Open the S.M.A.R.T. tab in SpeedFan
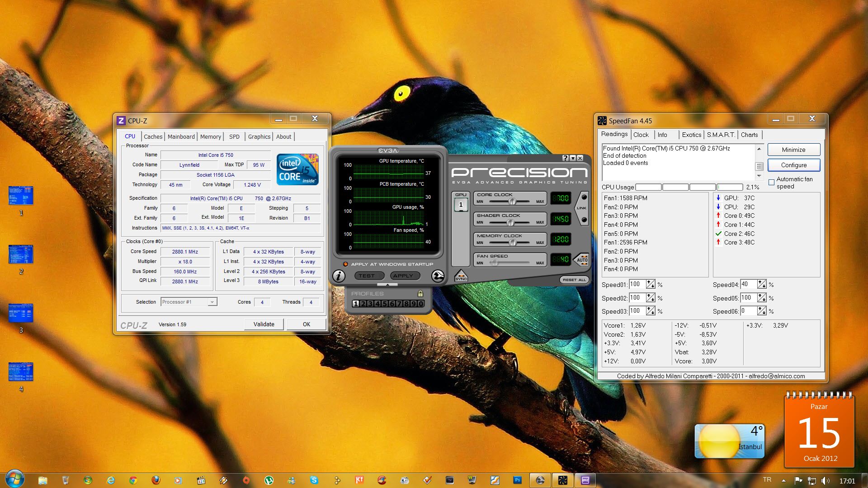Image resolution: width=868 pixels, height=488 pixels. click(x=721, y=135)
